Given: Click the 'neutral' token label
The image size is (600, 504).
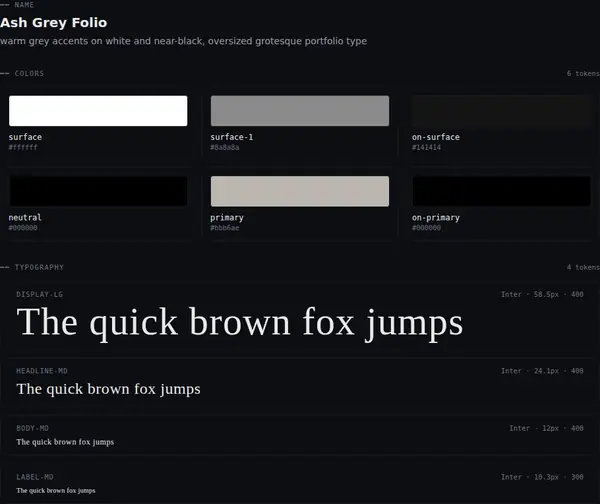Looking at the screenshot, I should pyautogui.click(x=25, y=217).
